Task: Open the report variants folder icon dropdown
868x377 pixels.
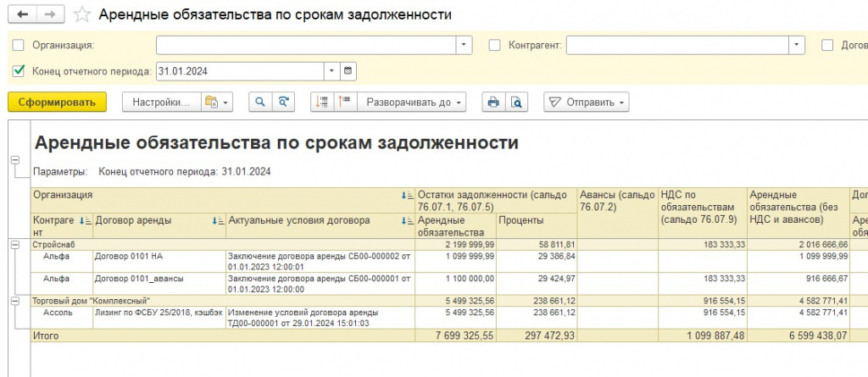Action: coord(216,102)
